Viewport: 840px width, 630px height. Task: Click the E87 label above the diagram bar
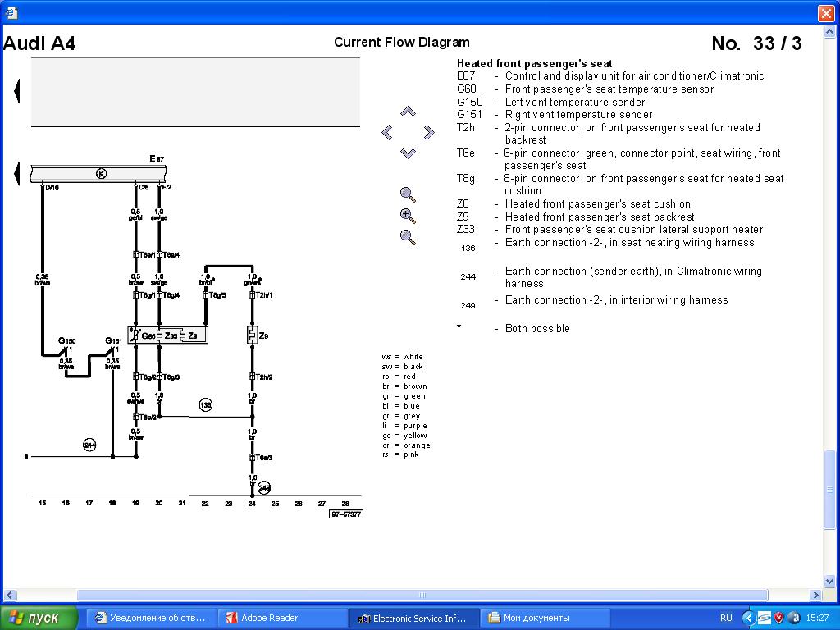(157, 158)
